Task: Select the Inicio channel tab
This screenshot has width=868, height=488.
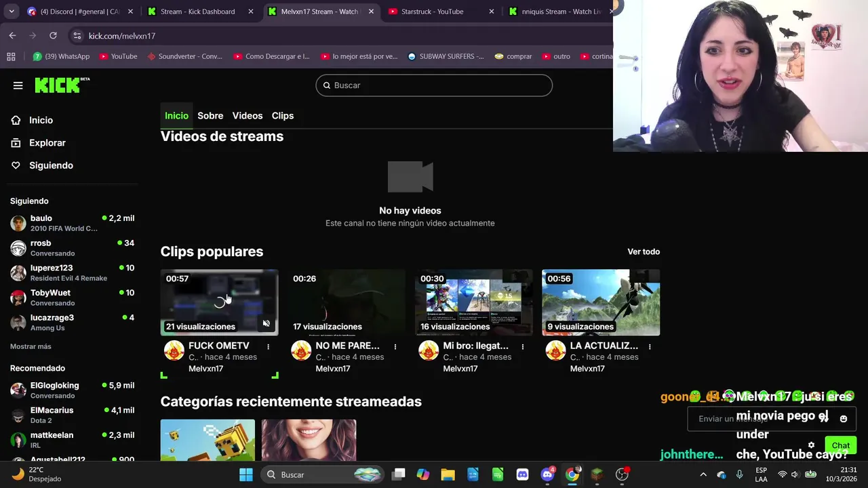Action: tap(176, 116)
